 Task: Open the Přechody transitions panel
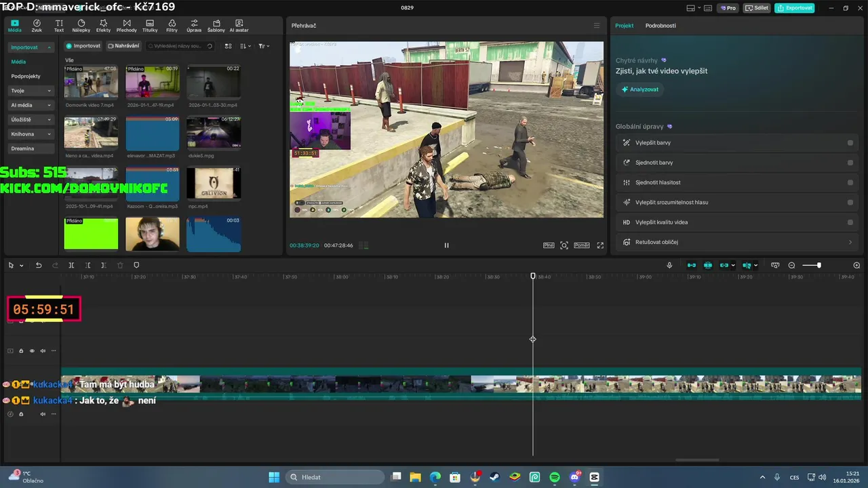pyautogui.click(x=126, y=26)
